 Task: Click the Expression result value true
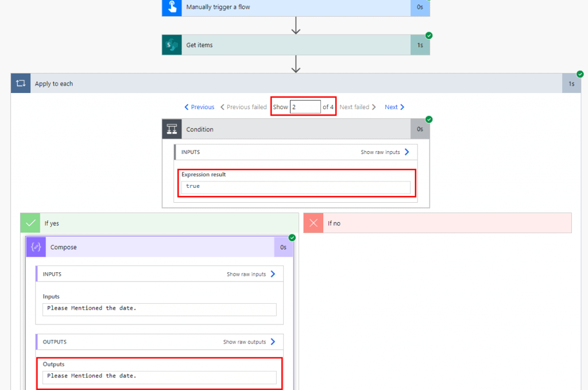tap(296, 186)
